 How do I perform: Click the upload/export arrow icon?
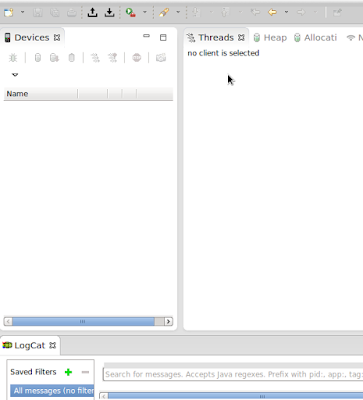92,13
